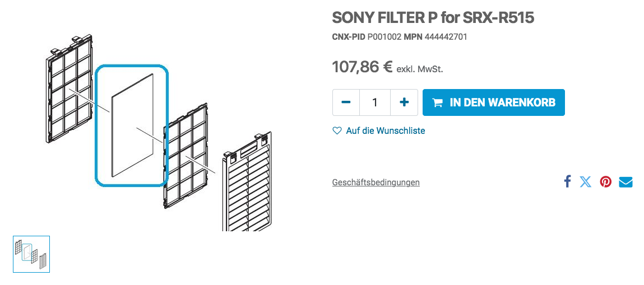
Task: Click the heart wishlist icon
Action: point(337,131)
